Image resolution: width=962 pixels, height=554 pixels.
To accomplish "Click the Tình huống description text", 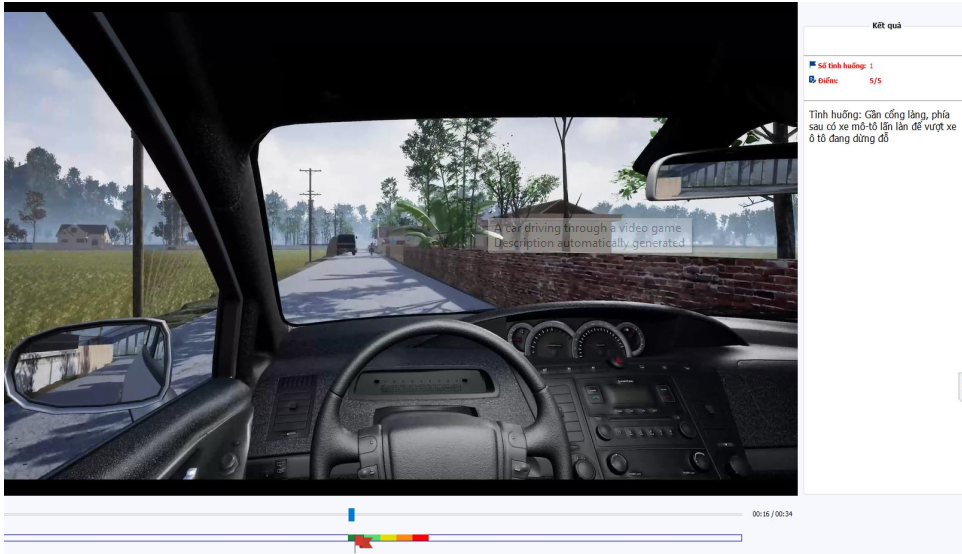I will [882, 127].
